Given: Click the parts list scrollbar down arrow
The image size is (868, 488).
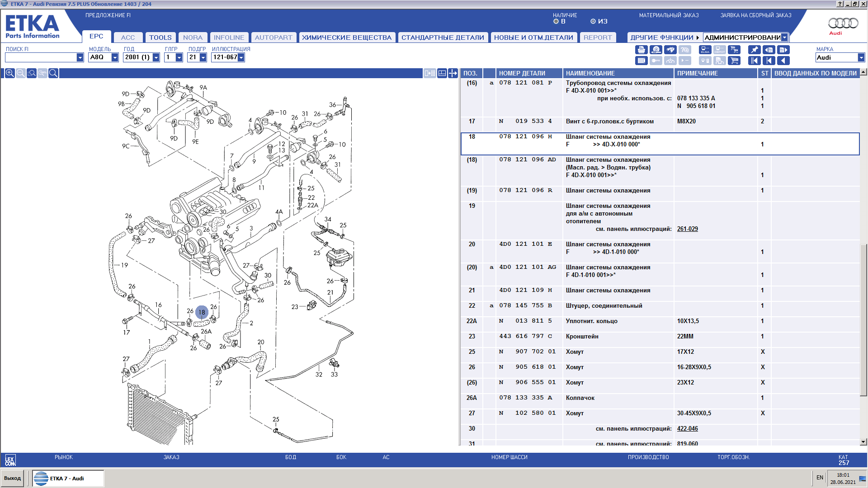Looking at the screenshot, I should point(863,442).
